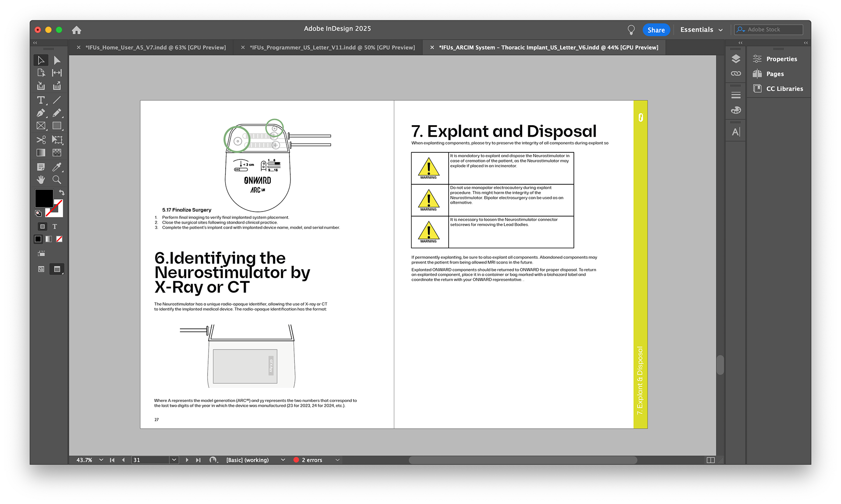This screenshot has height=504, width=841.
Task: Click the lightbulb Discover icon
Action: (x=631, y=30)
